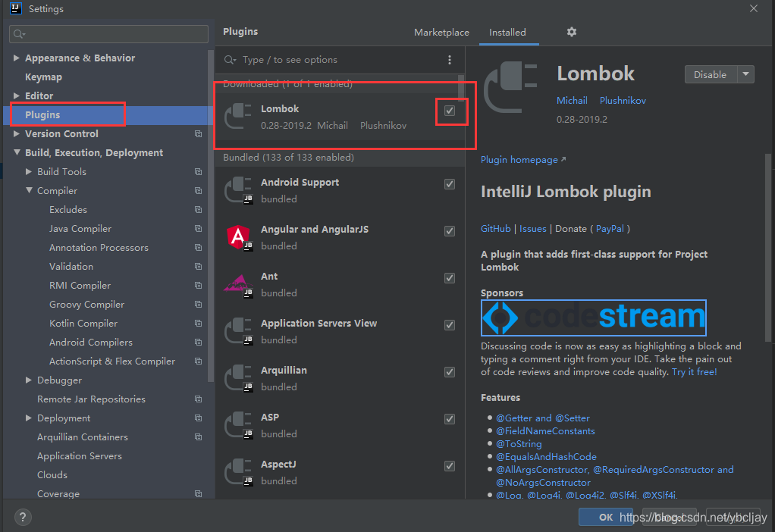This screenshot has width=775, height=532.
Task: Click the large Lombok icon in details pane
Action: click(x=510, y=87)
